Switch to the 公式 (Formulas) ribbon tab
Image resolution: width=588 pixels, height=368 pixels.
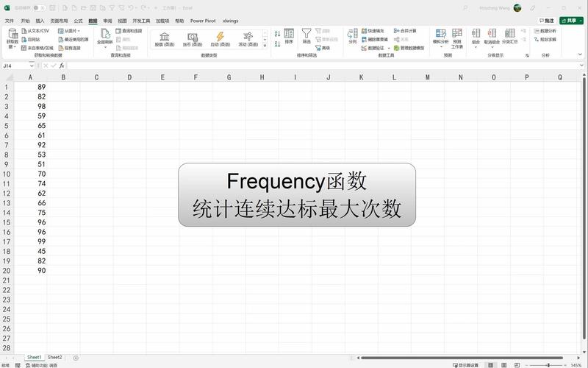click(x=78, y=21)
